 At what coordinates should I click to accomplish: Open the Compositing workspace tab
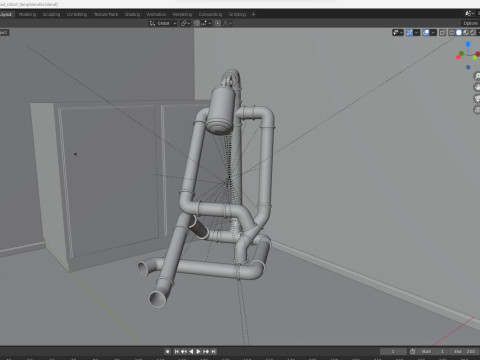coord(210,14)
